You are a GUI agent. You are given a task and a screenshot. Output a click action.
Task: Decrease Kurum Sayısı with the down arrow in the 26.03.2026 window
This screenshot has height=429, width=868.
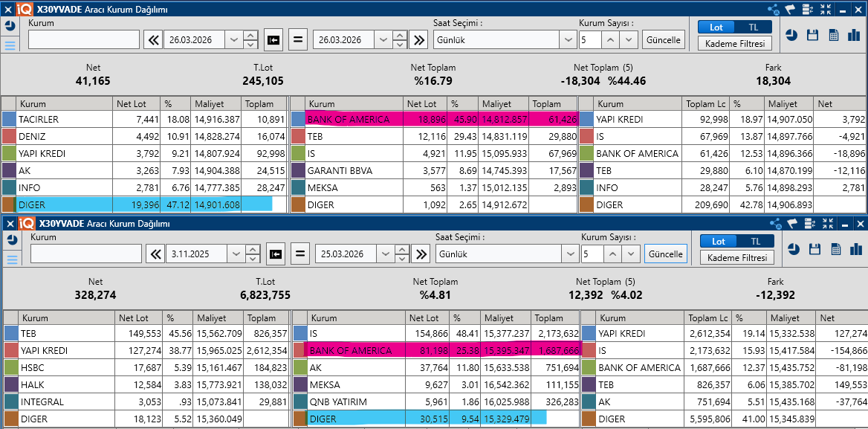click(x=629, y=40)
